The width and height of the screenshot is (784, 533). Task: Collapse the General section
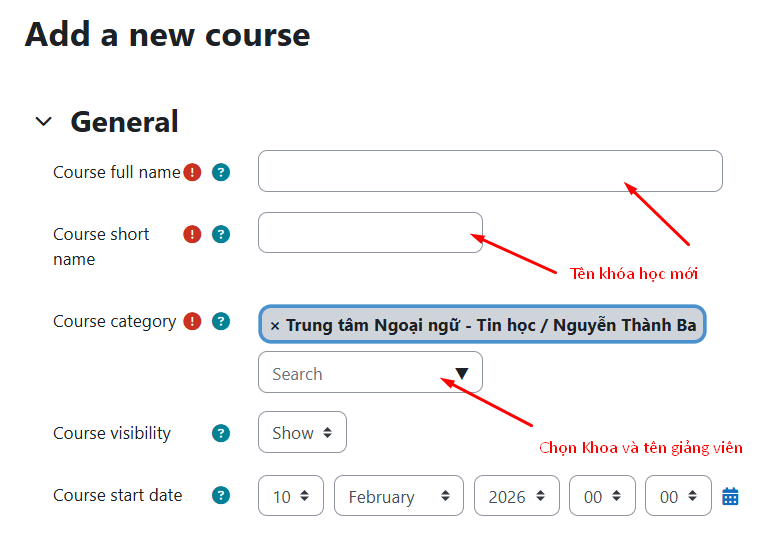43,122
